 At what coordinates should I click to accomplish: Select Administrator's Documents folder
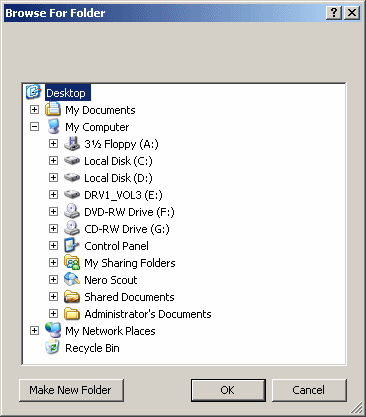point(148,314)
